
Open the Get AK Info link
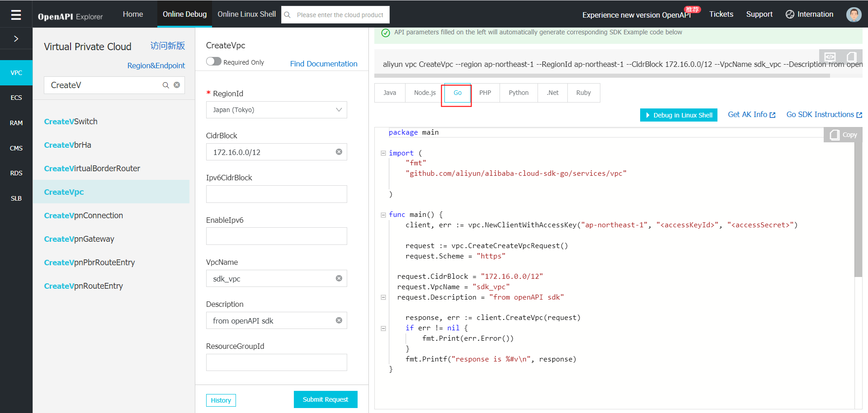click(751, 115)
